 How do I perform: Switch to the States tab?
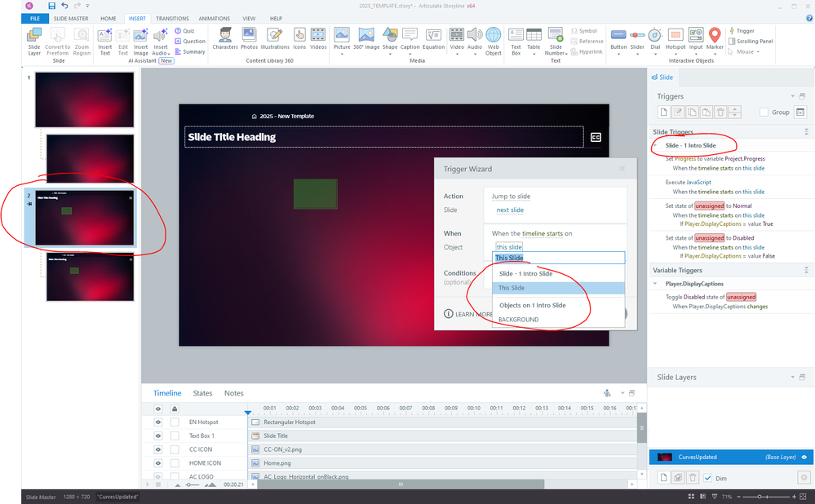pyautogui.click(x=202, y=393)
